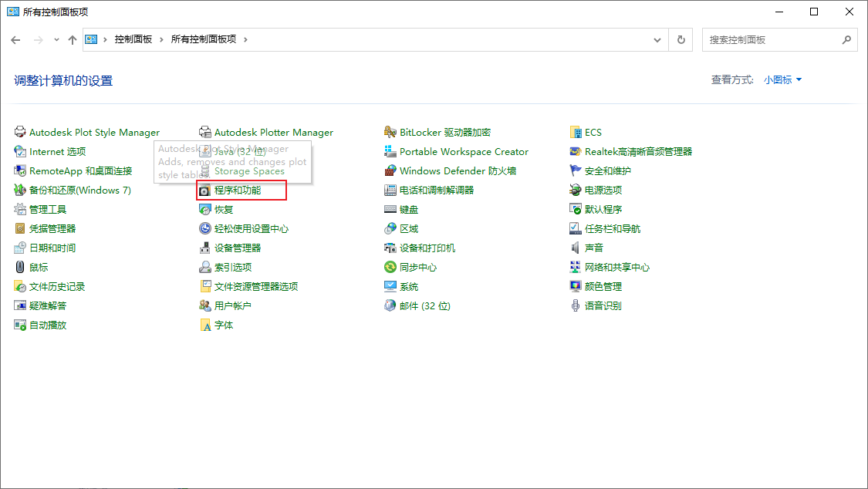Open the 轻松使用设置中心 icon
868x489 pixels.
pos(205,228)
